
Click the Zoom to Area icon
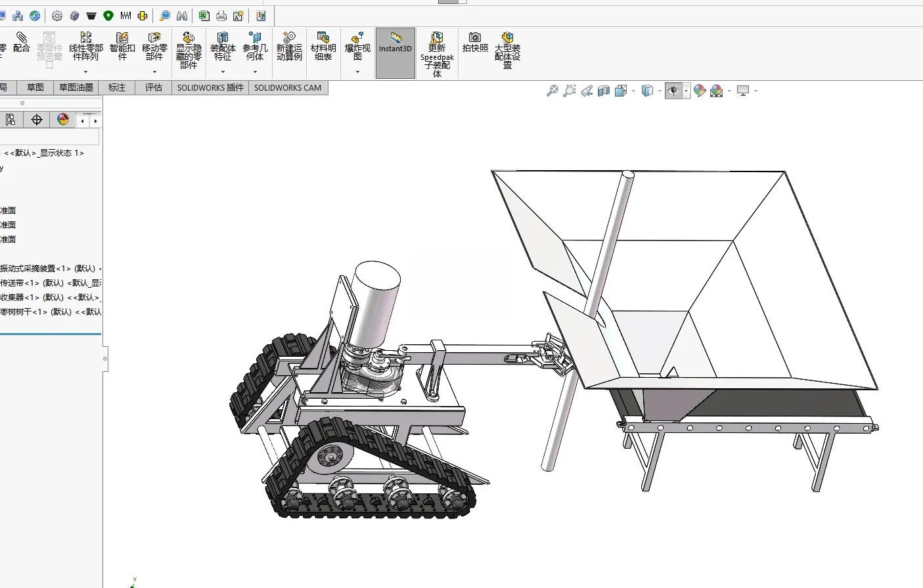(x=570, y=91)
